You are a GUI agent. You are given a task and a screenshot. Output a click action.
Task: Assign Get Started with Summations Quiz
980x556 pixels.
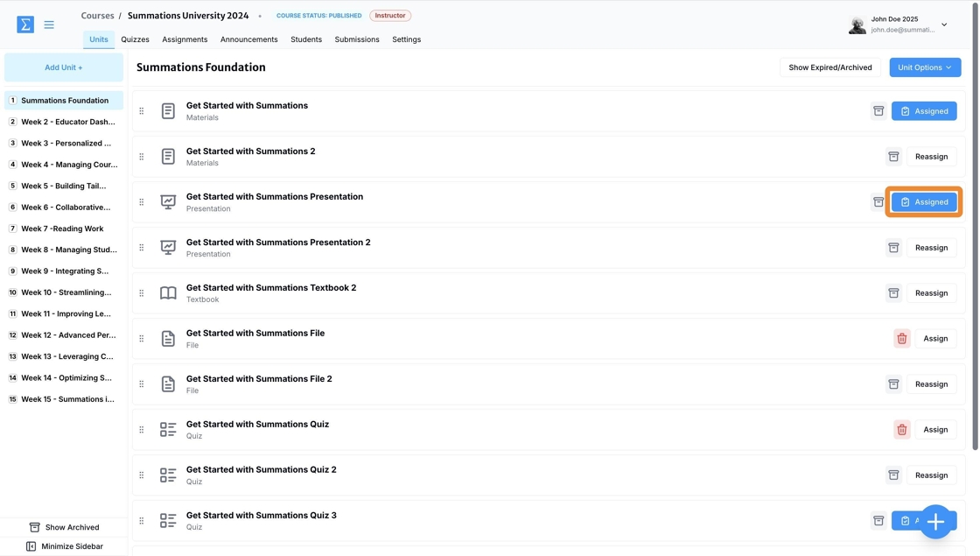(935, 430)
